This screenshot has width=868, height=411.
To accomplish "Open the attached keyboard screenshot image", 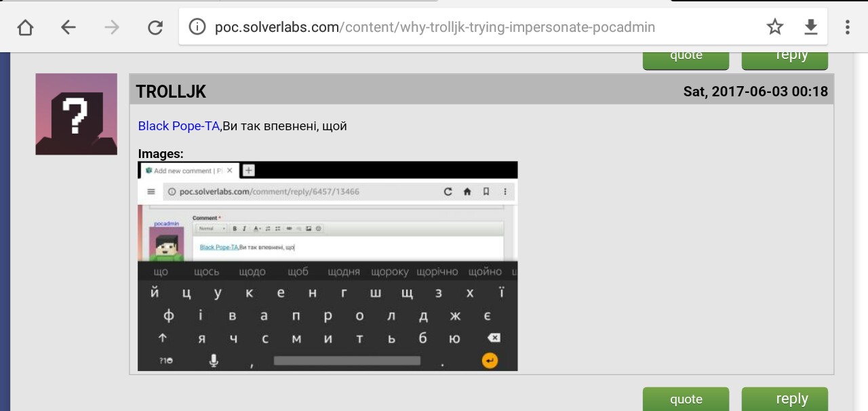I will click(328, 266).
